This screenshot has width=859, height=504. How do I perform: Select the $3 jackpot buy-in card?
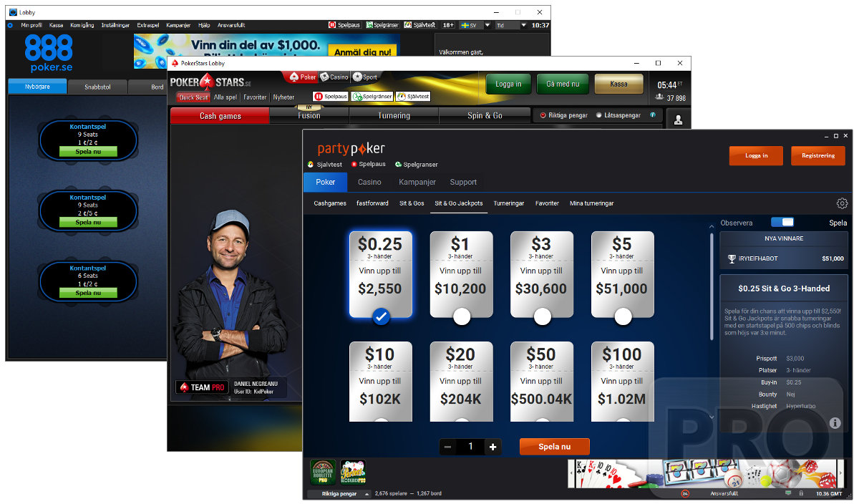[542, 274]
